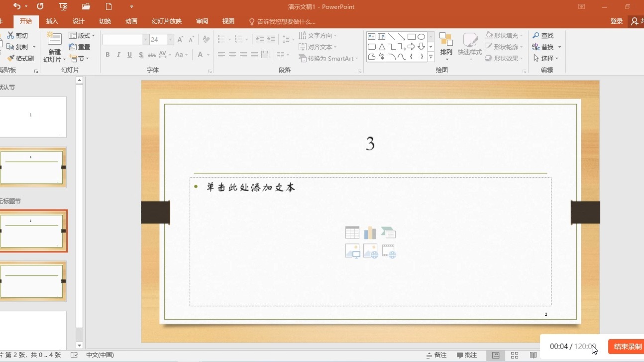Toggle Strikethrough formatting
This screenshot has width=644, height=362.
click(152, 55)
